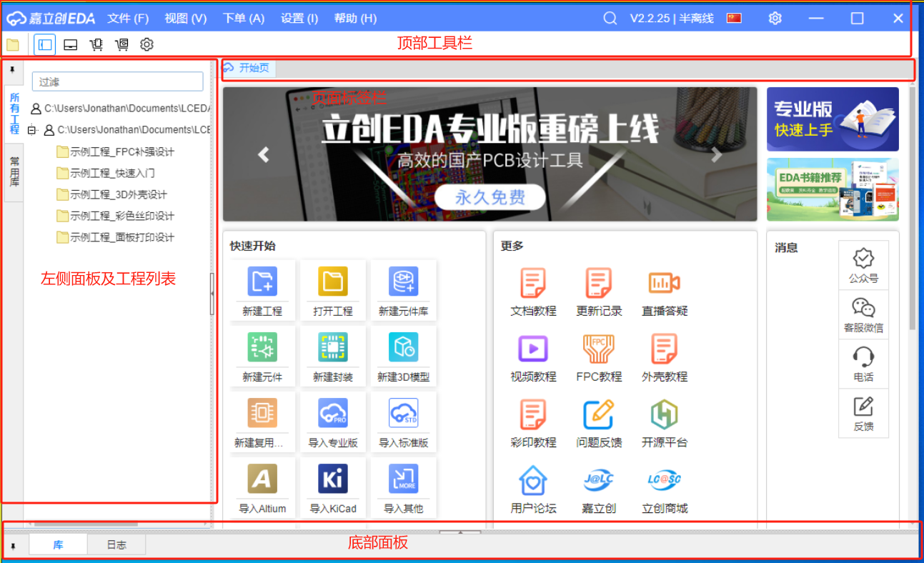Open the 设置 (I) menu
The height and width of the screenshot is (563, 924).
(299, 18)
